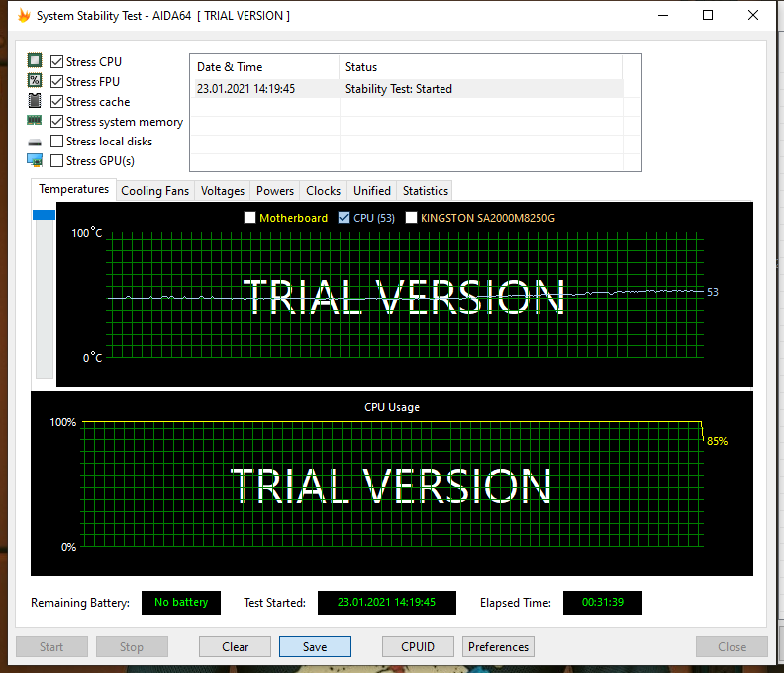Uncheck the Stress FPU checkbox
The width and height of the screenshot is (784, 673).
57,81
